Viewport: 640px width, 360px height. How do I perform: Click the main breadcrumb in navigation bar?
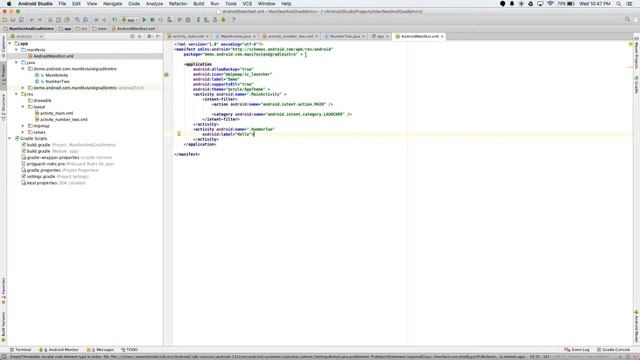point(100,29)
